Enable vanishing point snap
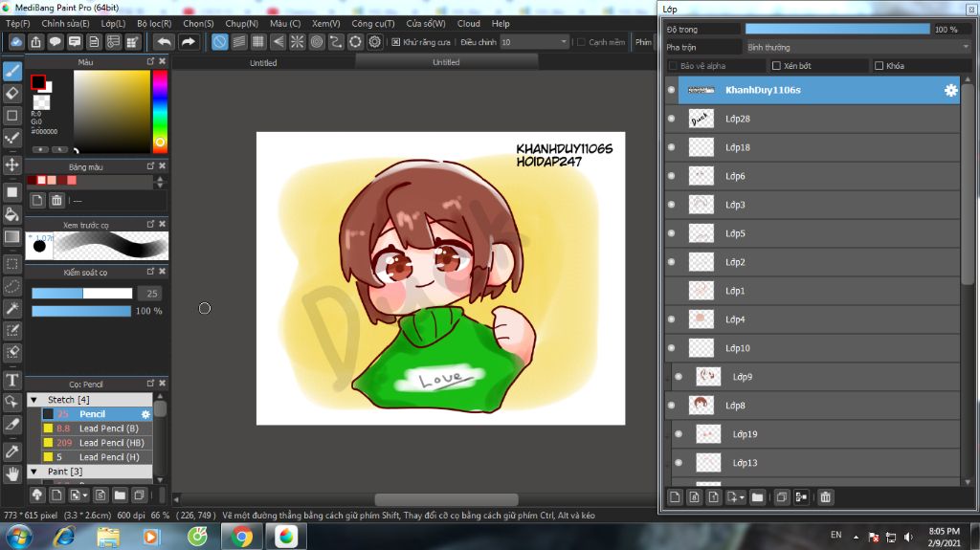 (x=278, y=42)
